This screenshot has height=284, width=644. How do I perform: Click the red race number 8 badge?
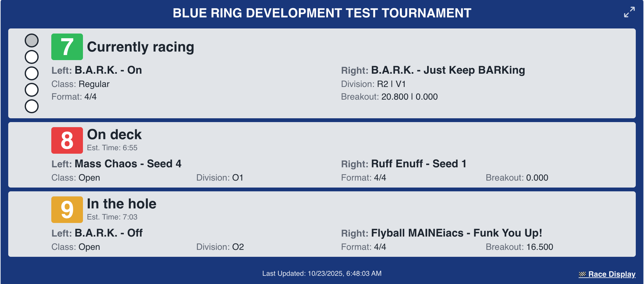coord(67,140)
